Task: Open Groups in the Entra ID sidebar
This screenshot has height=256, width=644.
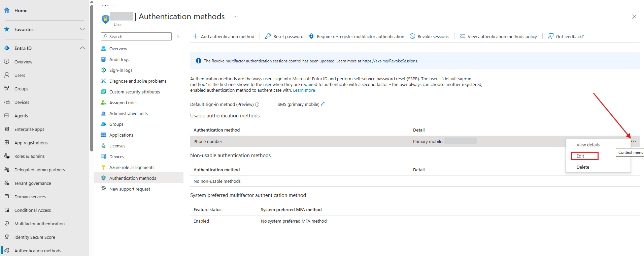Action: [21, 89]
